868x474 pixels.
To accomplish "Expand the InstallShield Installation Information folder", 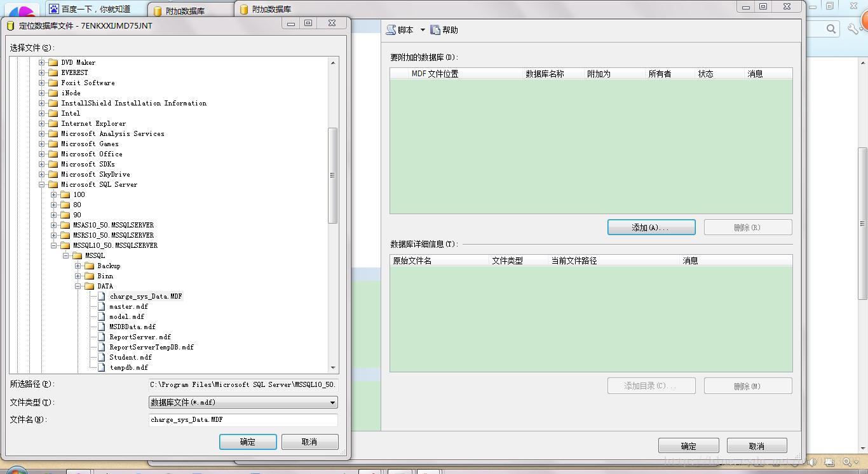I will (x=42, y=103).
